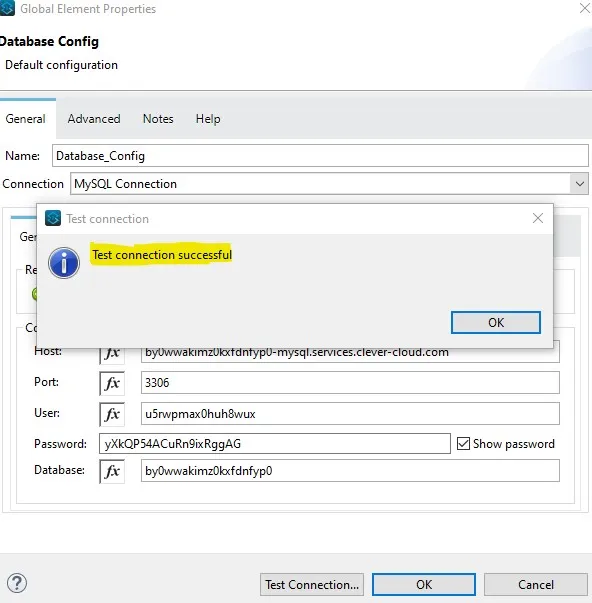Click the fx button next to Port
The width and height of the screenshot is (592, 603).
[x=112, y=383]
